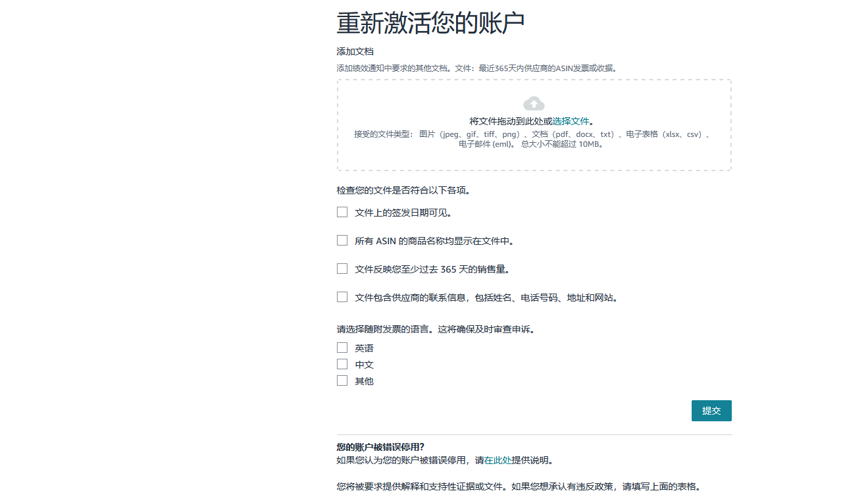Follow the 在此处 link
The width and height of the screenshot is (868, 495).
coord(498,460)
